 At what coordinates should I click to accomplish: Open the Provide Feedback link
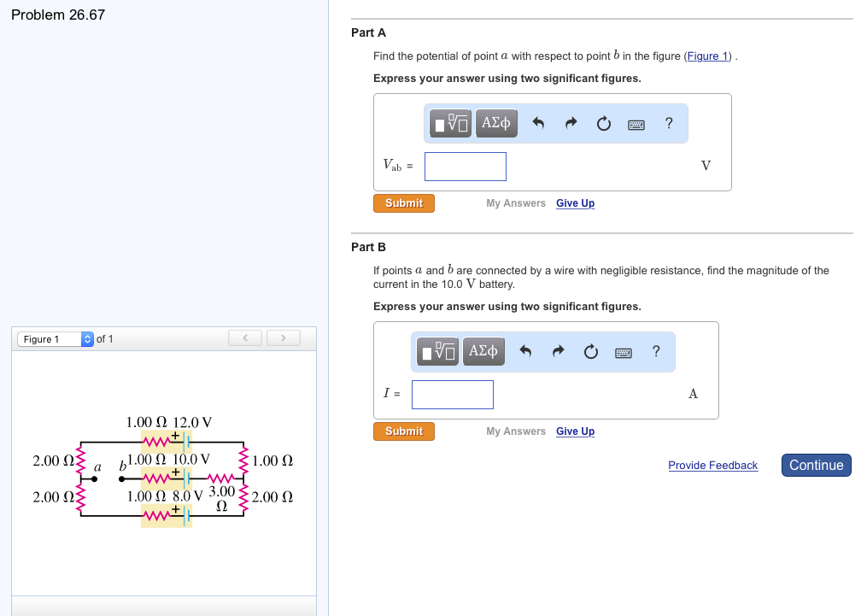712,465
